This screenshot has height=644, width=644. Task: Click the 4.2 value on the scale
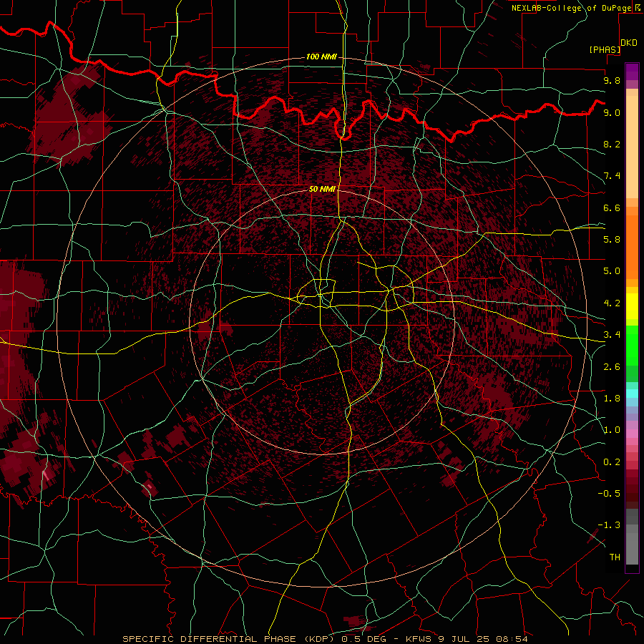pos(612,303)
